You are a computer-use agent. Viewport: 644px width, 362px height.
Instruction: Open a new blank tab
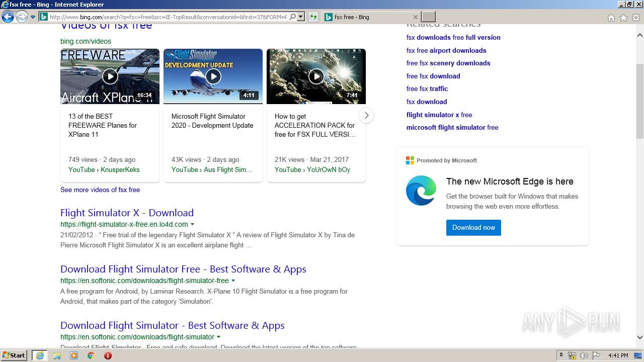coord(428,17)
